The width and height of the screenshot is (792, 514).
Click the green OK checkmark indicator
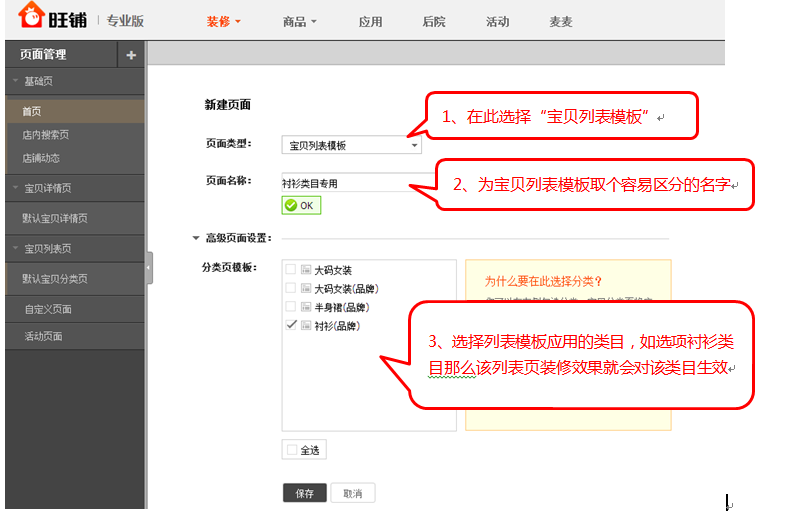coord(301,205)
